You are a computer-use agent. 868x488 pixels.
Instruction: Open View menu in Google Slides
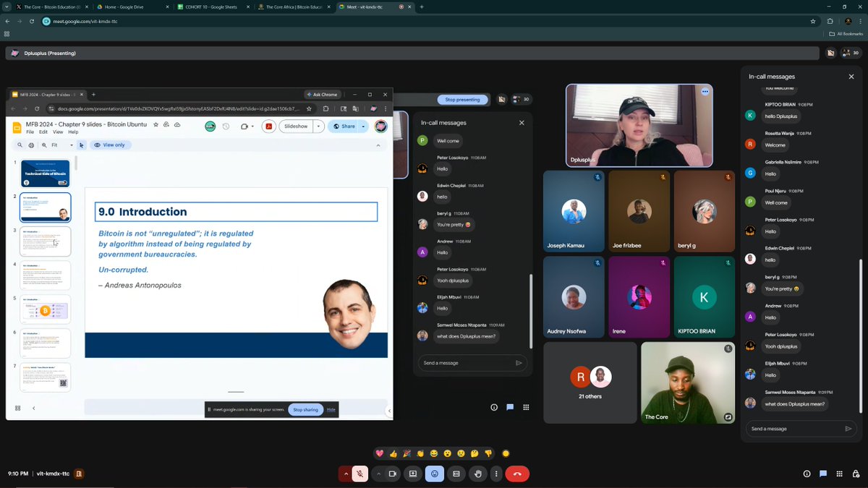point(58,132)
